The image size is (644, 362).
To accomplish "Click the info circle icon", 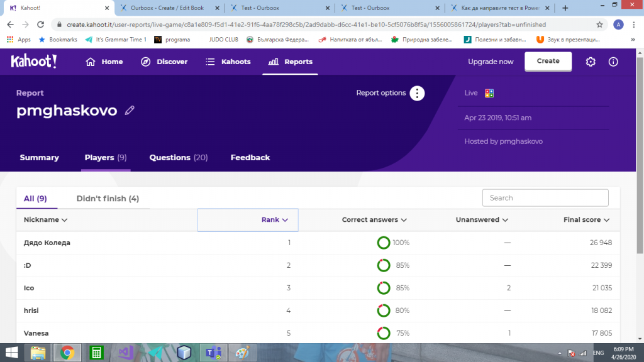I will (613, 62).
